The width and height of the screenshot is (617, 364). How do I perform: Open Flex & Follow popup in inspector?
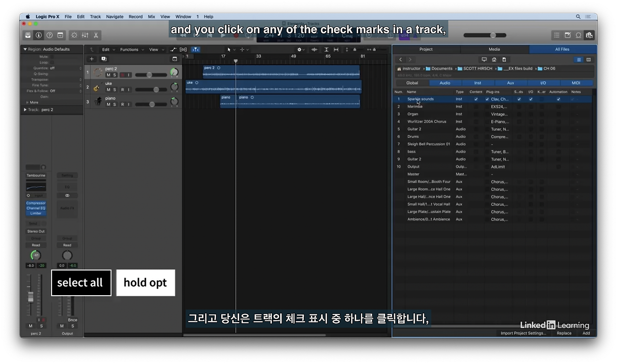66,91
